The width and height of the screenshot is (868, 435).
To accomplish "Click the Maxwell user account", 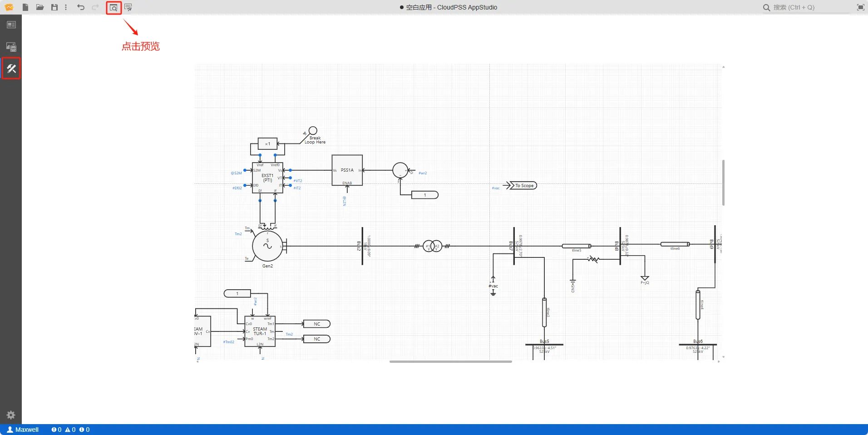I will [23, 430].
